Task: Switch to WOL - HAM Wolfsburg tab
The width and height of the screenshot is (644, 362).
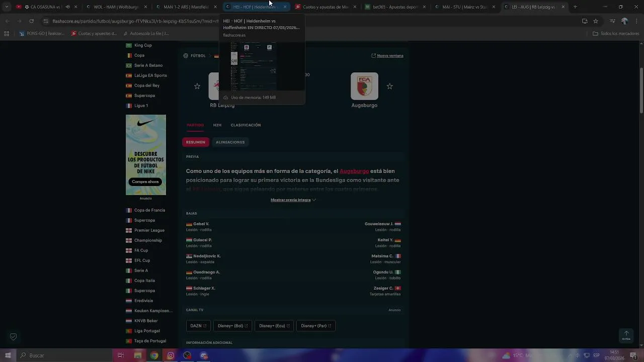Action: click(x=116, y=7)
